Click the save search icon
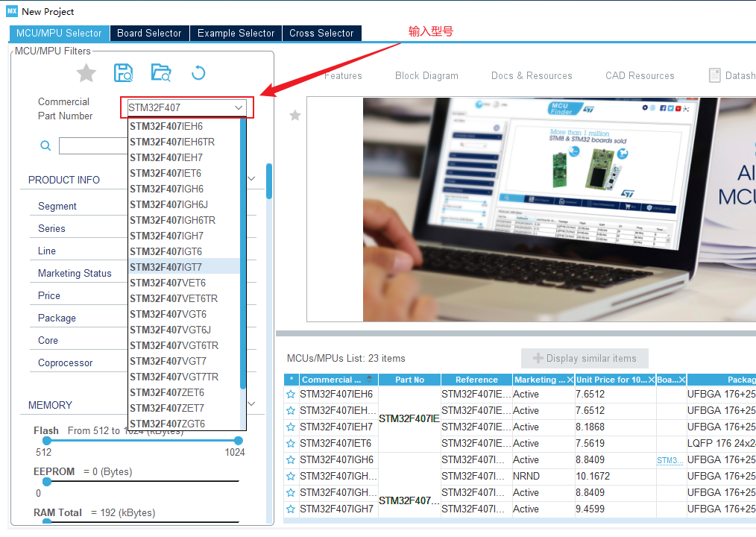 pos(123,73)
